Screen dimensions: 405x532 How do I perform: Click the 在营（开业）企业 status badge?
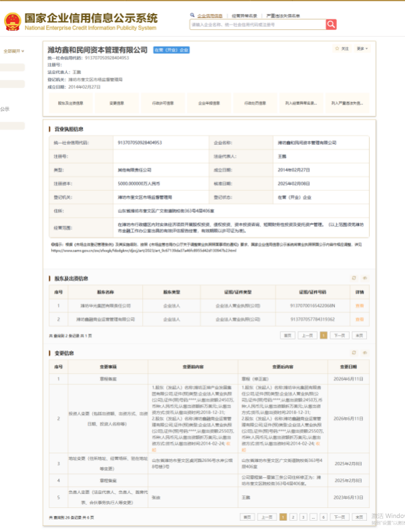pos(171,50)
